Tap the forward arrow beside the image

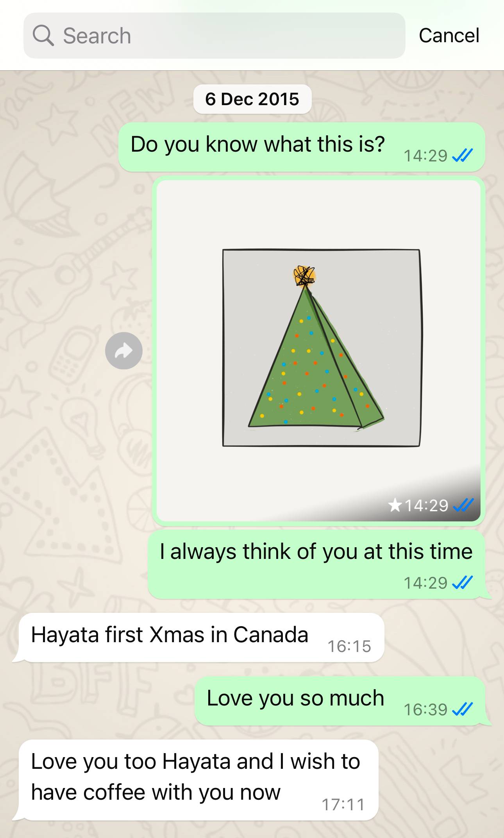(x=124, y=351)
